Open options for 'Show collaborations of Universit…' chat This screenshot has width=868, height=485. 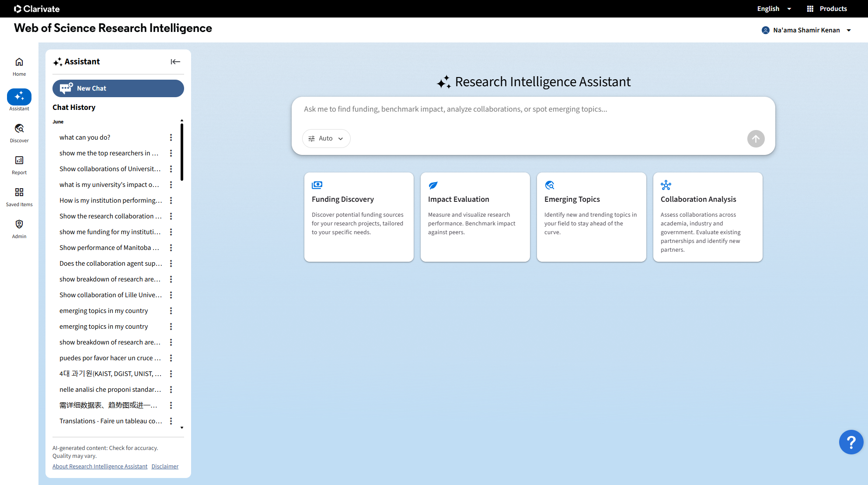pos(171,169)
